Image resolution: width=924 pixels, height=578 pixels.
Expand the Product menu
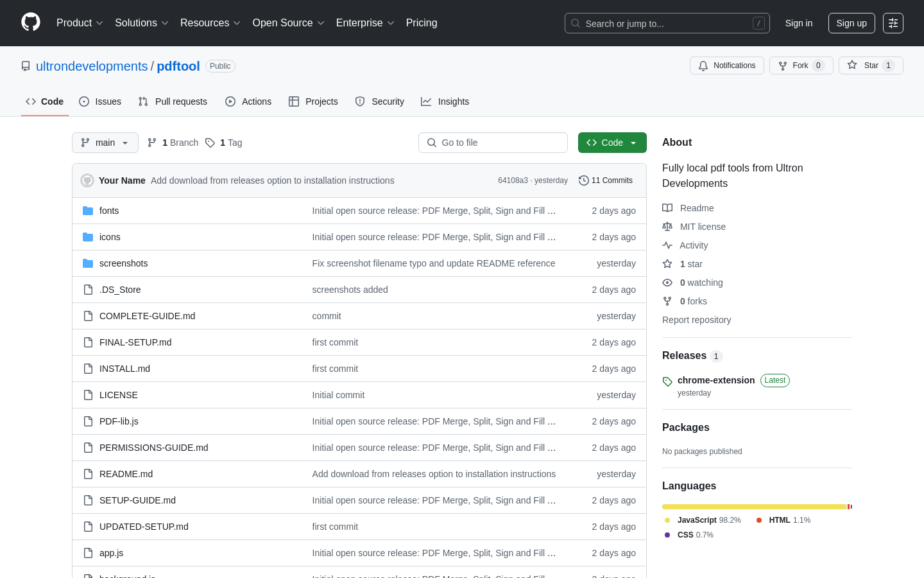80,23
